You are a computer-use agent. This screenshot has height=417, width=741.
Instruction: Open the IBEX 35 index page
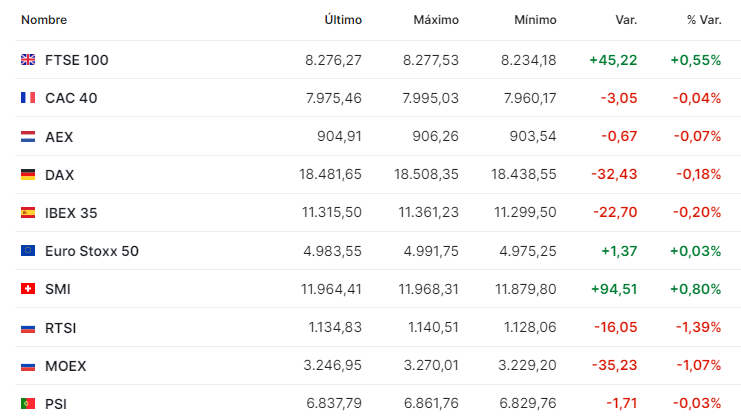click(x=71, y=213)
